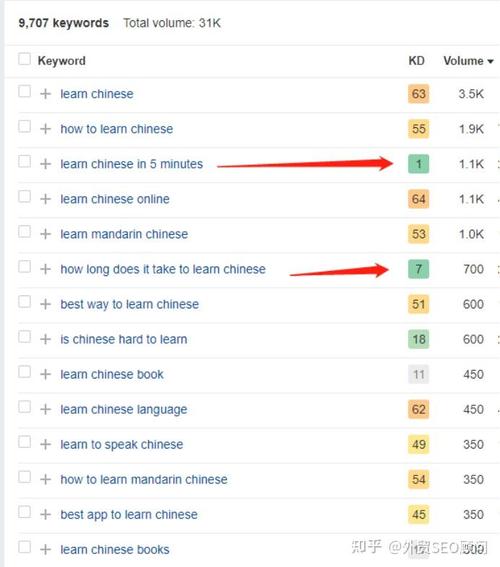Open the "how to learn mandarin chinese" keyword

coord(144,479)
